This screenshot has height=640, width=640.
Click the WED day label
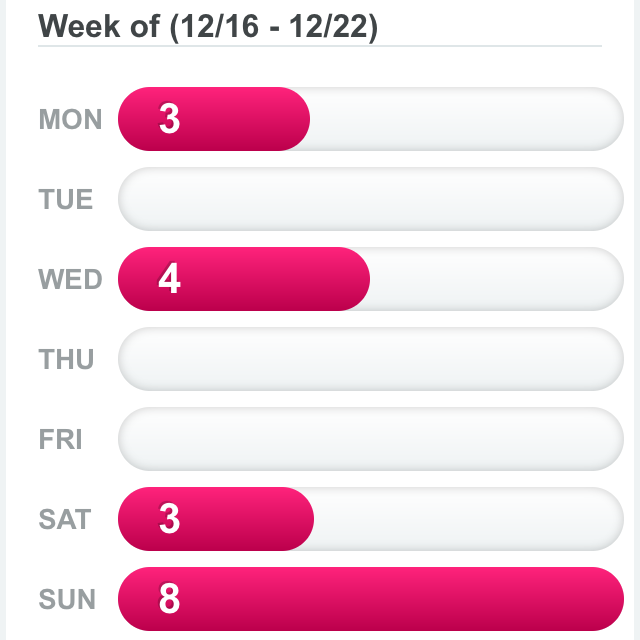tap(70, 279)
